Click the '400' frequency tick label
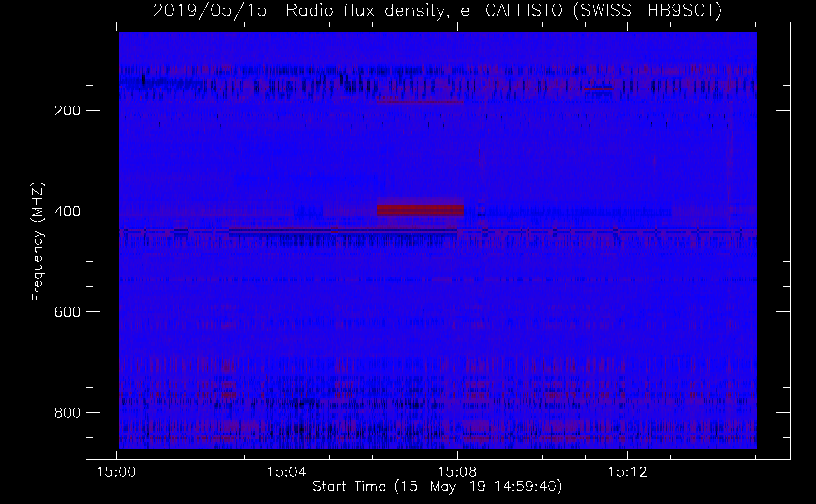This screenshot has width=816, height=504. pos(67,211)
